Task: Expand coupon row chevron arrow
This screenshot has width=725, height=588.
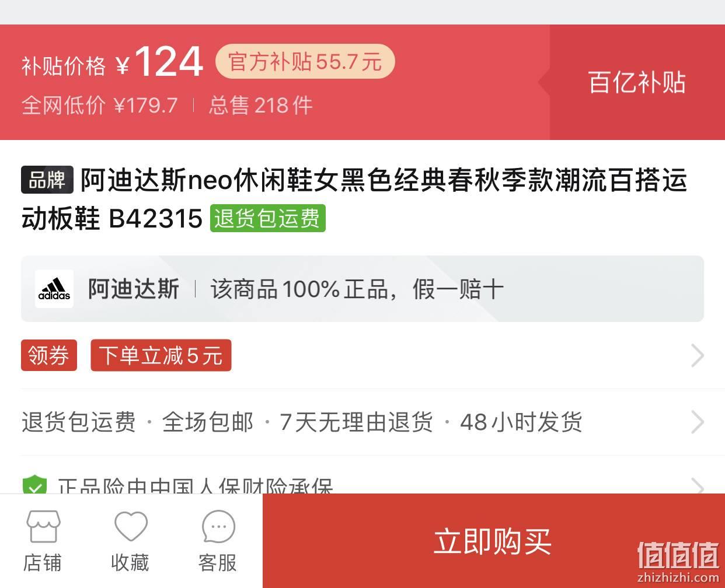Action: [697, 355]
